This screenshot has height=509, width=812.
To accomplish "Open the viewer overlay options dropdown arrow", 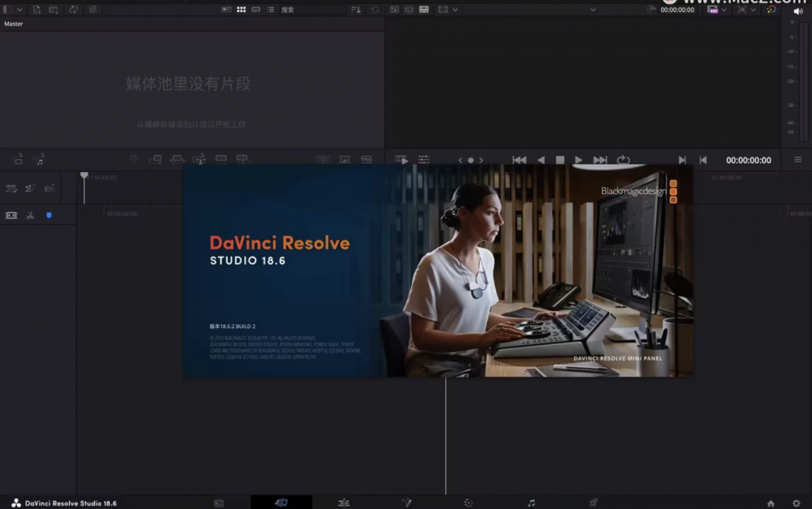I will pos(456,10).
